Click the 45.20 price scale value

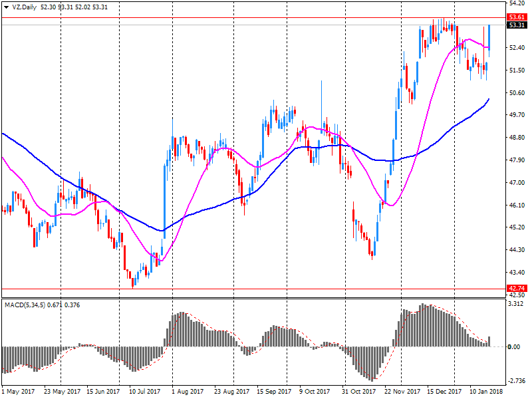[x=517, y=227]
